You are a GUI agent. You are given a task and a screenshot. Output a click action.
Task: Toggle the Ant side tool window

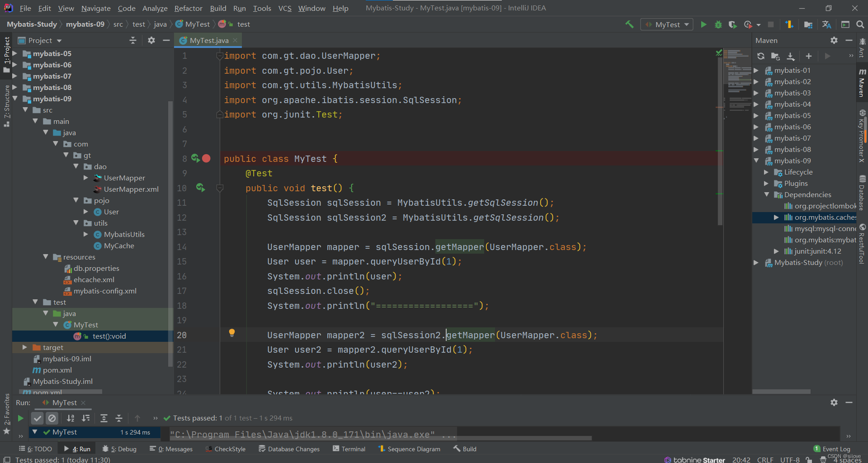[862, 48]
